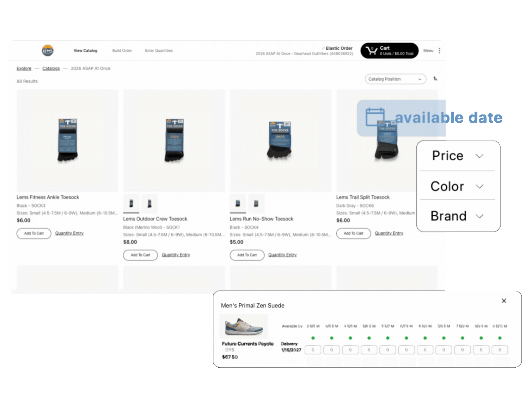532x405 pixels.
Task: Switch to View Catalog tab
Action: click(85, 51)
